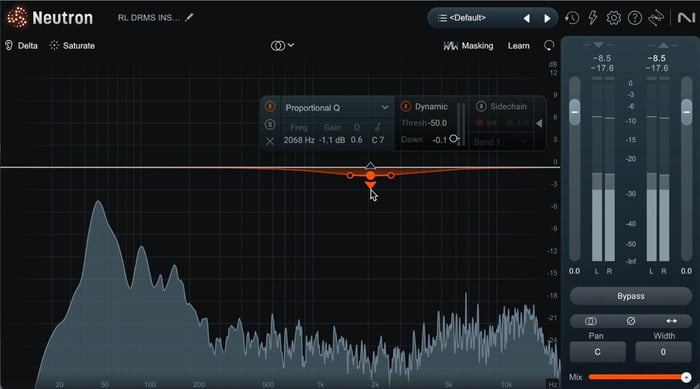Click the orange EQ band node
Viewport: 700px width, 389px height.
pos(370,176)
